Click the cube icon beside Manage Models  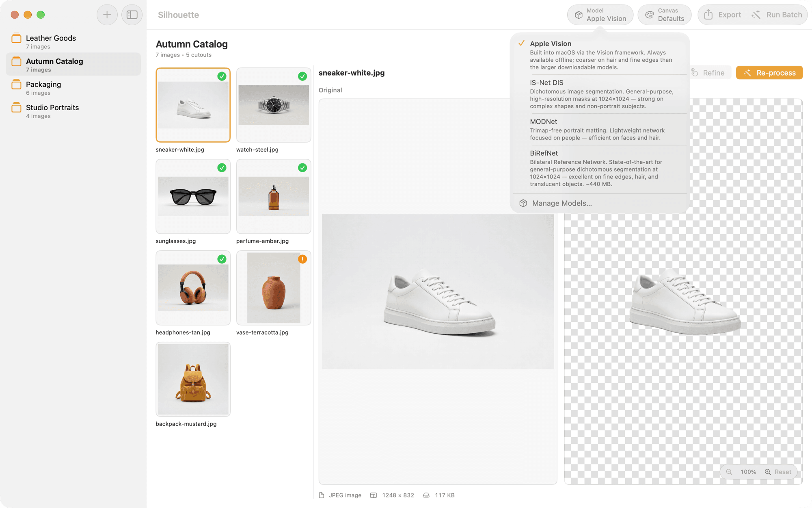[523, 203]
